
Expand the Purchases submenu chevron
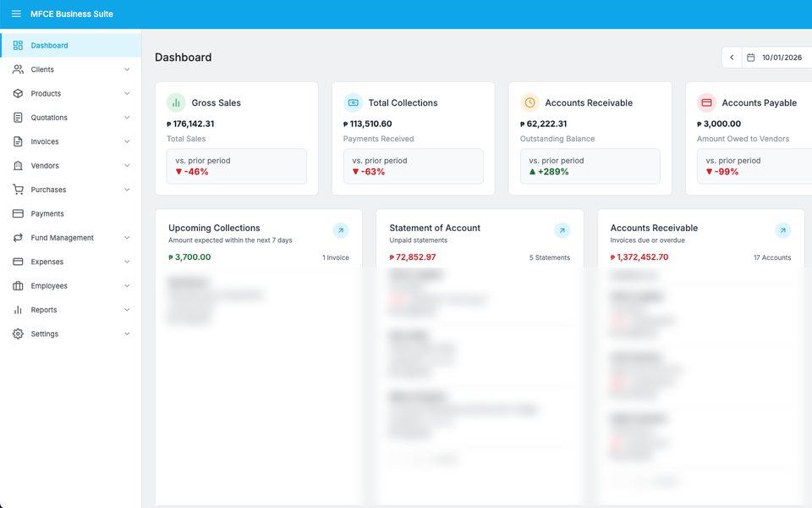[x=127, y=190]
